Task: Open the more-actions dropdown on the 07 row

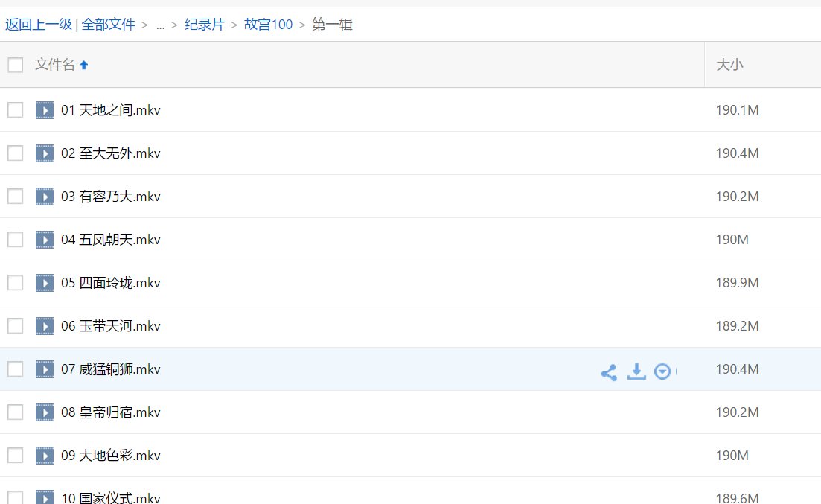Action: point(662,370)
